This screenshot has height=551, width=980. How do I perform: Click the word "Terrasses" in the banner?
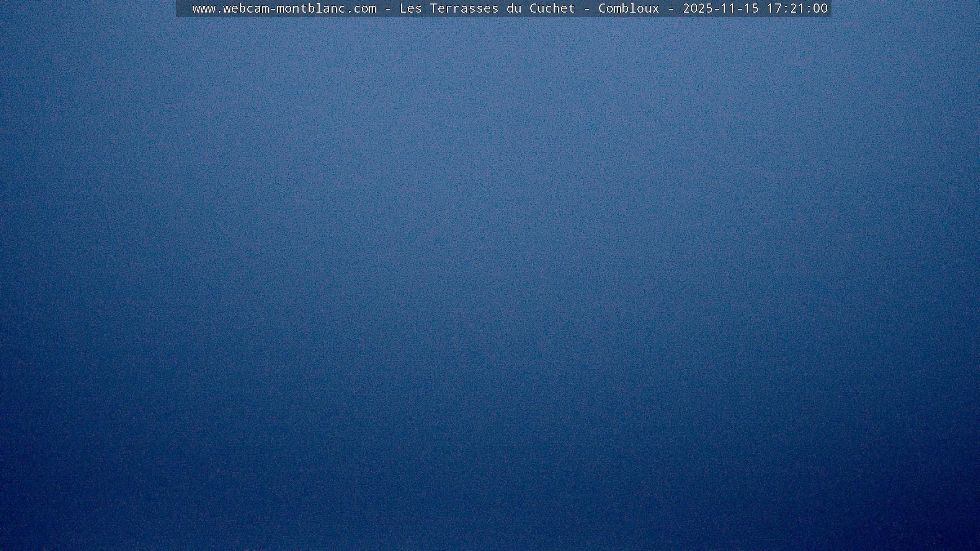pos(464,8)
